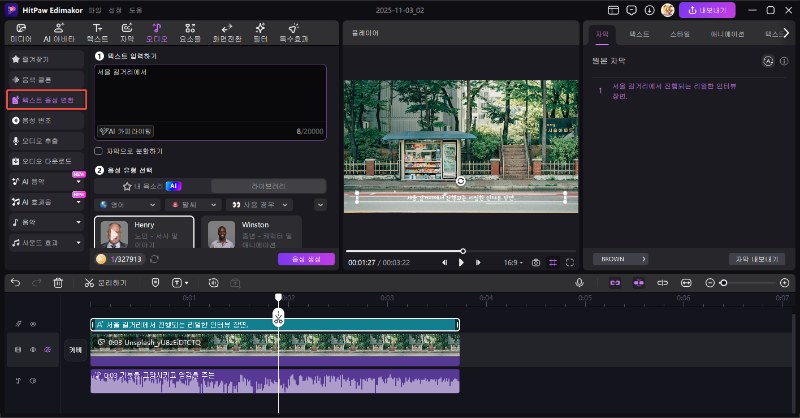Expand the AI 효과음 sidebar section
800x418 pixels.
(79, 202)
